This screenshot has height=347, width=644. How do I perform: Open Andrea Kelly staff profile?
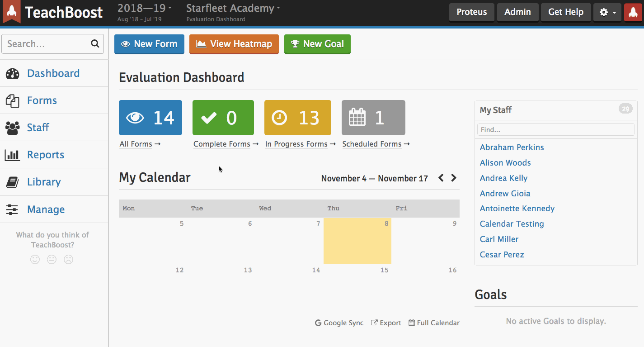(x=503, y=178)
